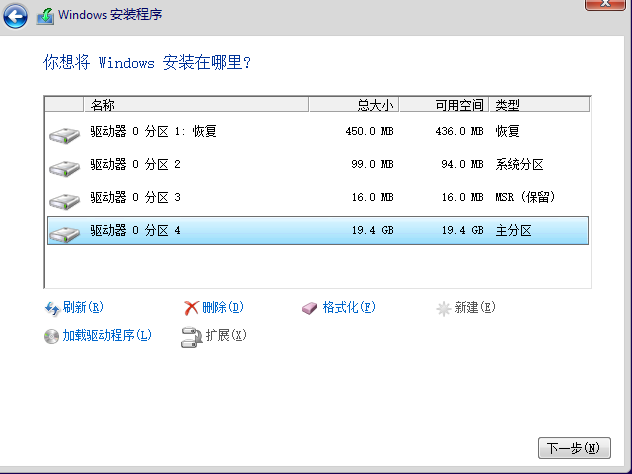The height and width of the screenshot is (474, 632).
Task: Delete the selected partition with 删除(D)
Action: point(222,308)
